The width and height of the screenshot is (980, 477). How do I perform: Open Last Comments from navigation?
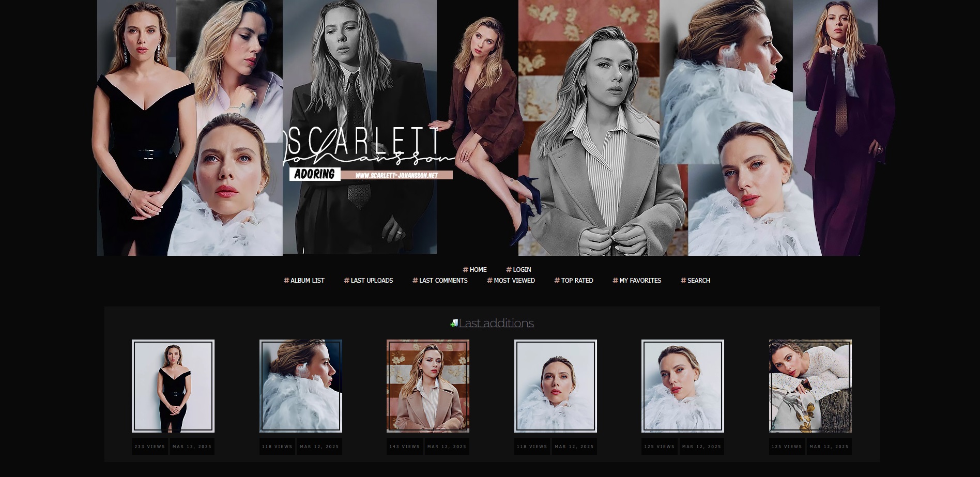[440, 281]
